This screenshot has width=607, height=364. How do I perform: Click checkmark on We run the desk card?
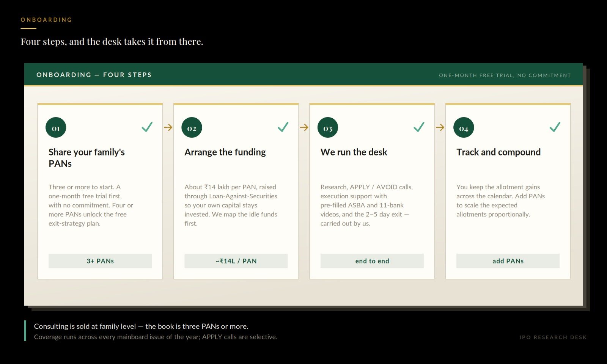pyautogui.click(x=419, y=127)
